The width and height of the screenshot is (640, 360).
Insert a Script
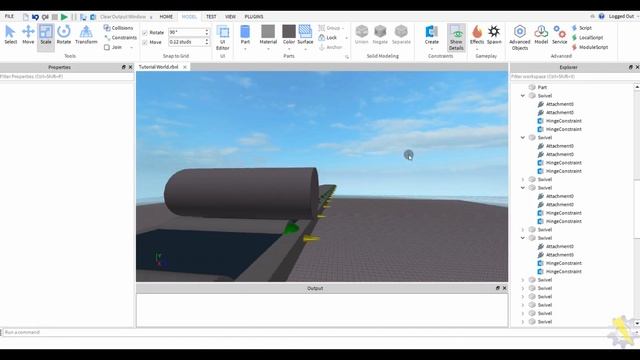click(582, 28)
